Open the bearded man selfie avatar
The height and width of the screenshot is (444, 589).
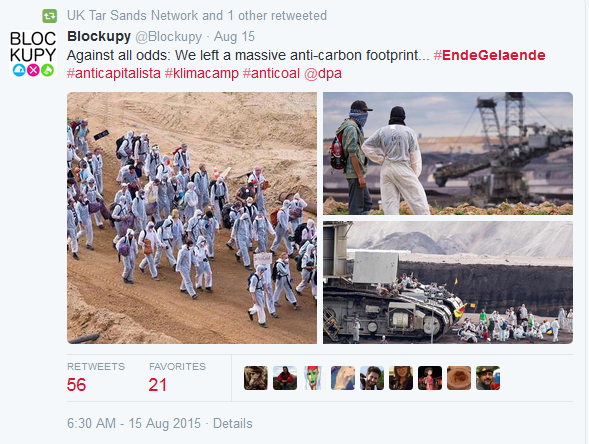point(372,378)
